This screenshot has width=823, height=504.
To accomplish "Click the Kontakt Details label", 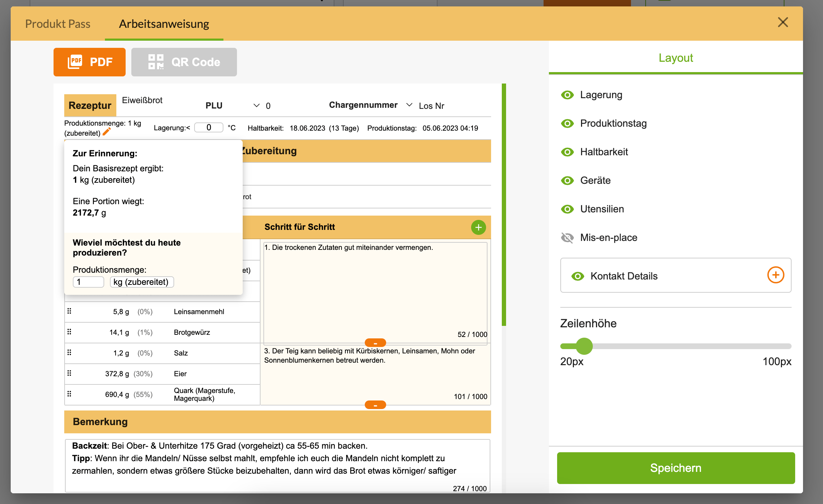I will point(624,276).
